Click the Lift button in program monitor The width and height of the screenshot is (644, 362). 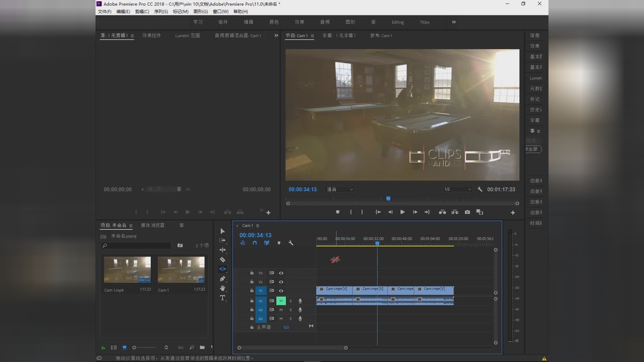pyautogui.click(x=442, y=212)
